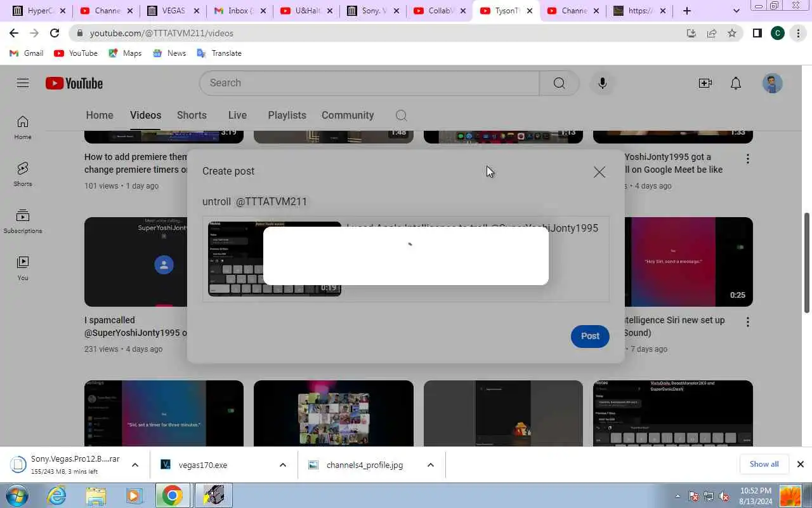Select the Live channel tab

(237, 115)
